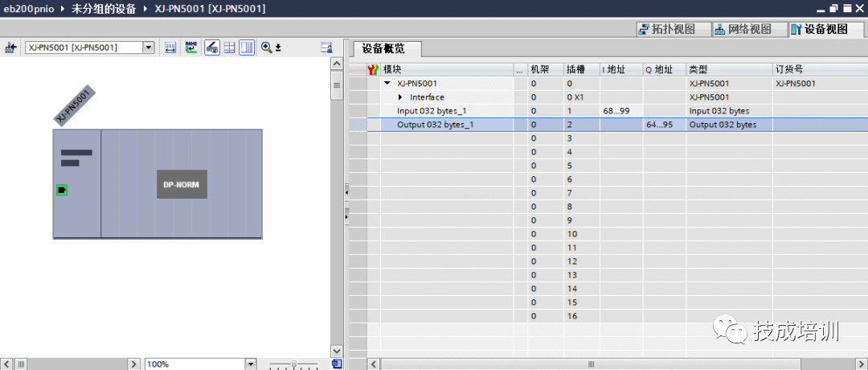868x370 pixels.
Task: Open the XJ-PN5001 device selector dropdown
Action: [x=148, y=47]
